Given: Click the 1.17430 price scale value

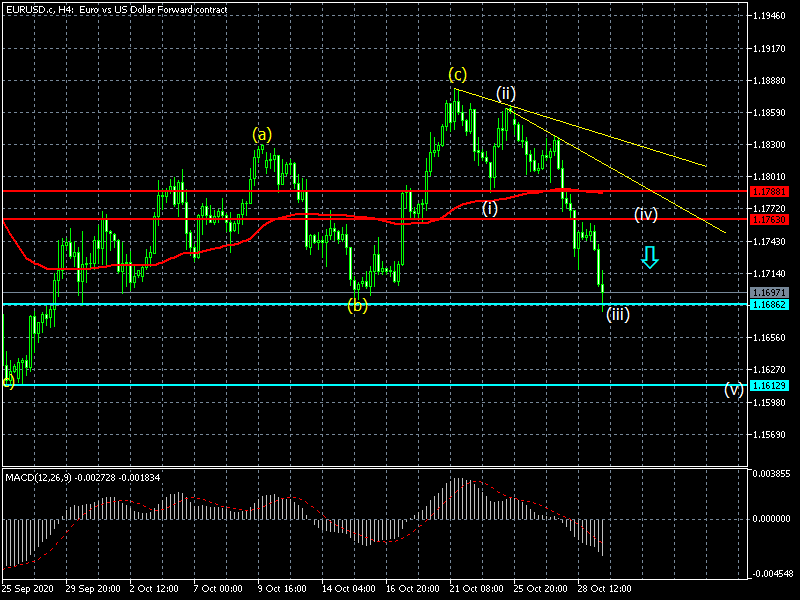Looking at the screenshot, I should (769, 241).
